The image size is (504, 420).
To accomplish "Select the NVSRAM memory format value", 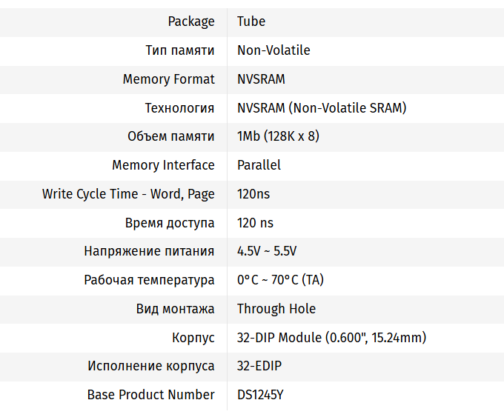I will [261, 79].
